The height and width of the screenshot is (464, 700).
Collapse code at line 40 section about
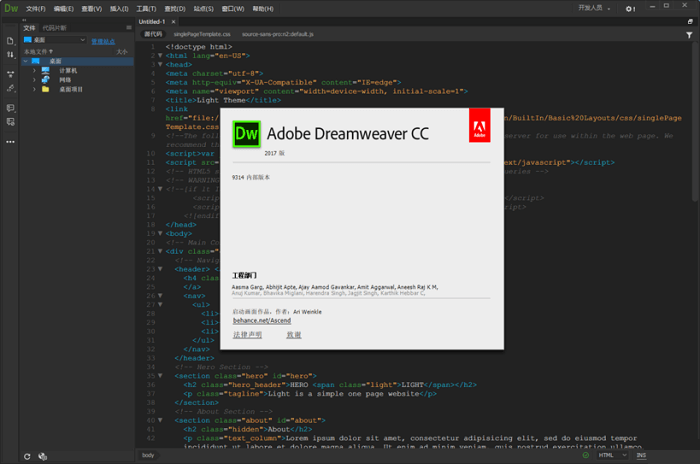click(160, 420)
